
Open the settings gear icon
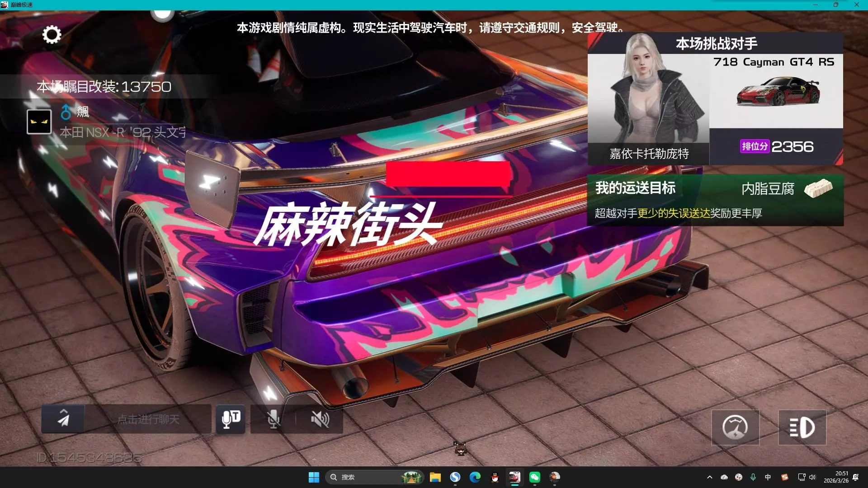52,35
